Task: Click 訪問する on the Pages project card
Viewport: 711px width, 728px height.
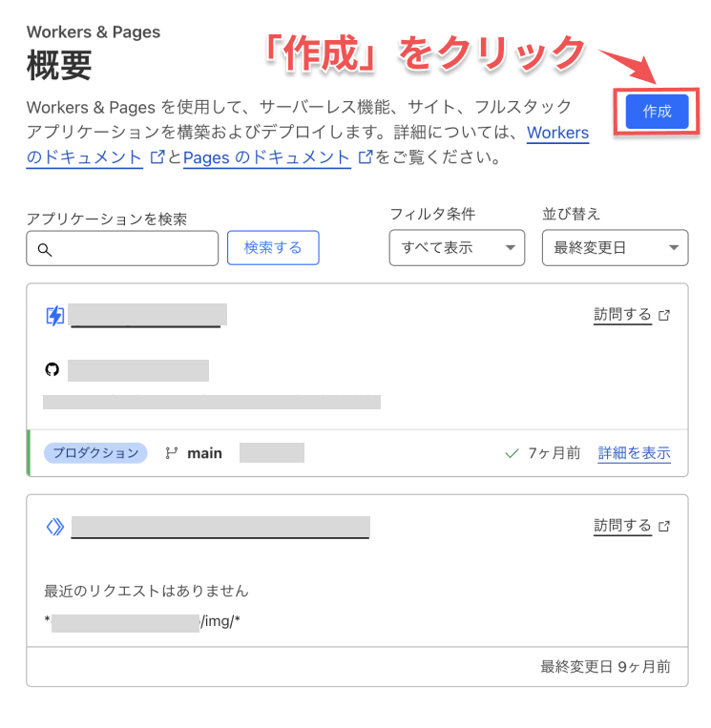Action: tap(622, 315)
